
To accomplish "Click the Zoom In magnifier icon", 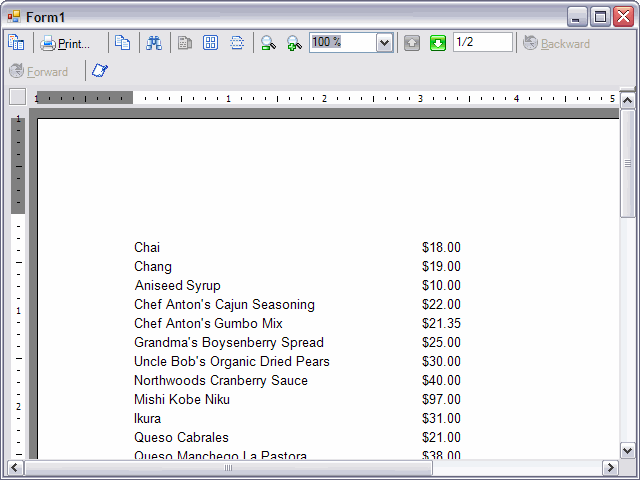I will (x=294, y=43).
